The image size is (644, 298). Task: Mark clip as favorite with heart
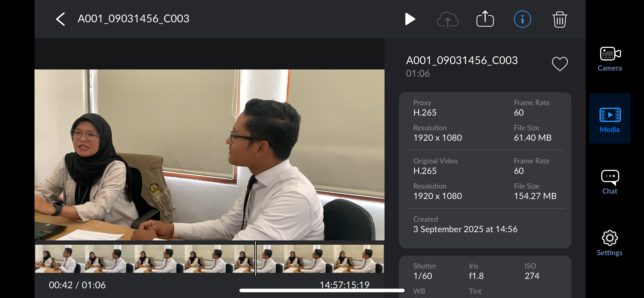(560, 64)
